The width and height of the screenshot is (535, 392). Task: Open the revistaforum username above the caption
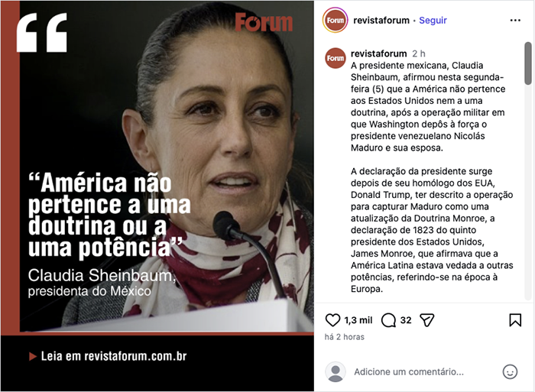click(379, 53)
